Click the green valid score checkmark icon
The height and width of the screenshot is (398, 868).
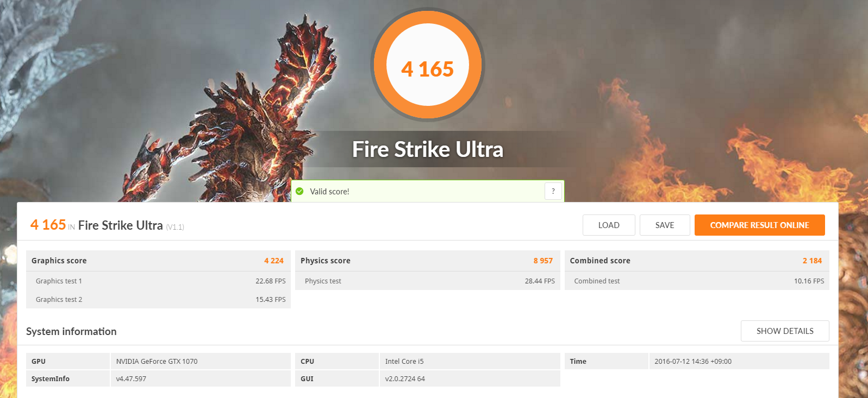(x=299, y=191)
